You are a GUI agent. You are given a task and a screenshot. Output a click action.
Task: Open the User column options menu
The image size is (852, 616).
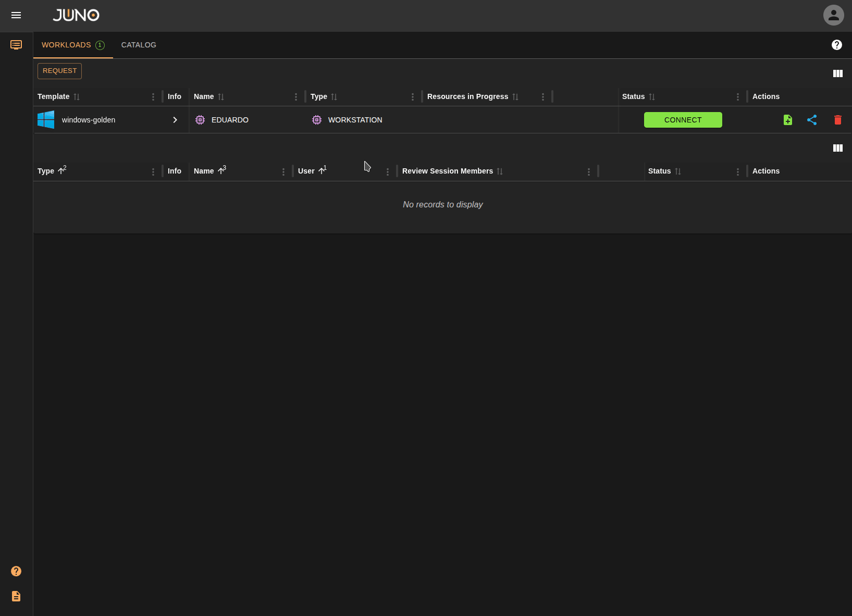[x=387, y=171]
